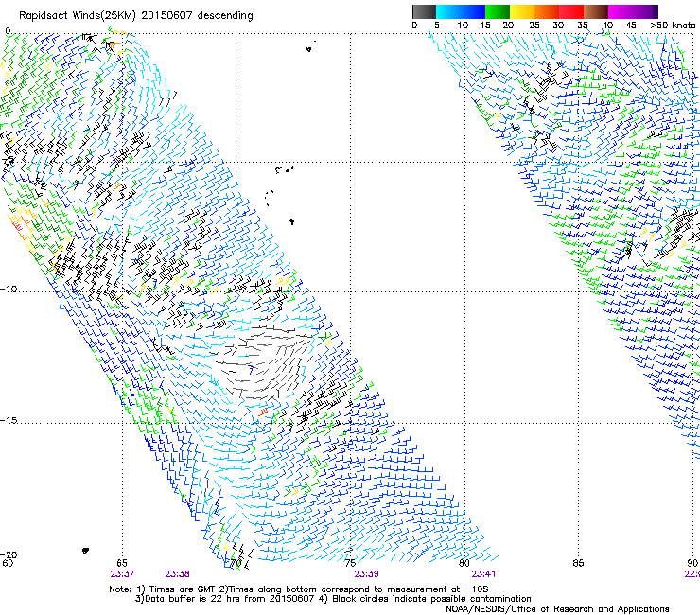
Task: Click latitude label -10
Action: coord(9,289)
